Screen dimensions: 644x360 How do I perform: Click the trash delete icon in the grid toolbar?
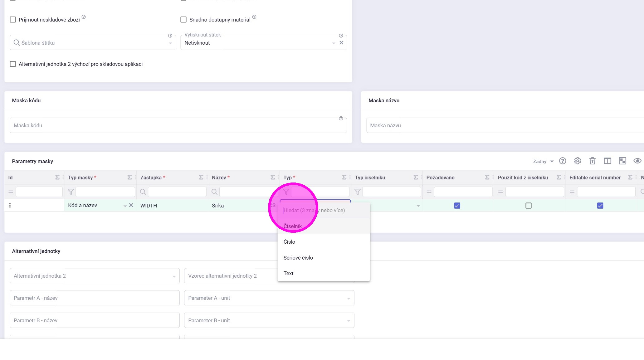[592, 161]
